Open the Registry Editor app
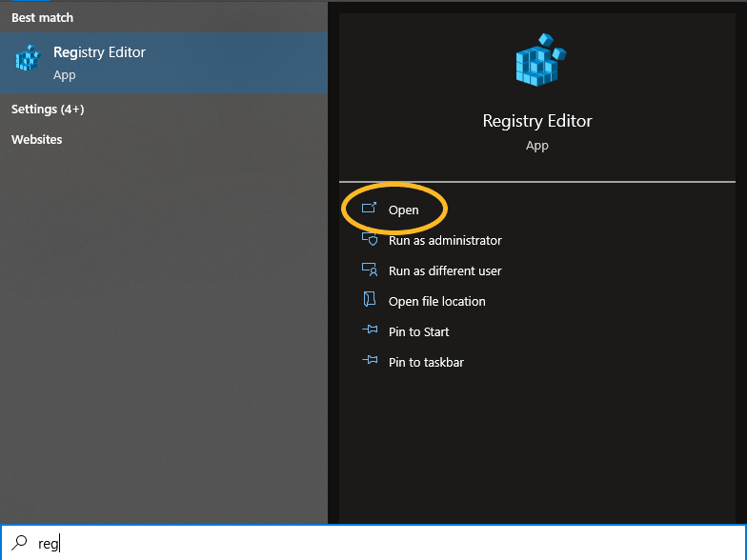 403,210
